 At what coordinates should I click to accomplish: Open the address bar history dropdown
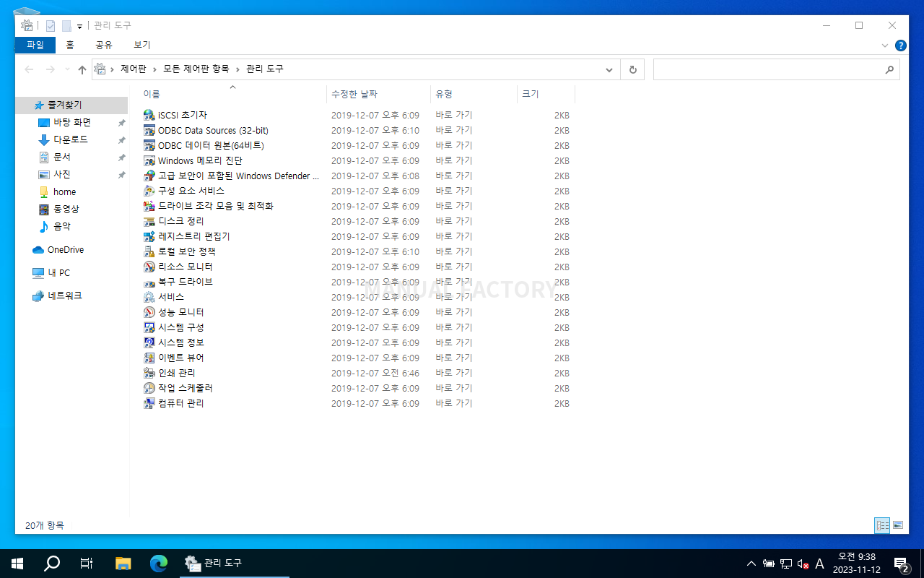tap(610, 69)
